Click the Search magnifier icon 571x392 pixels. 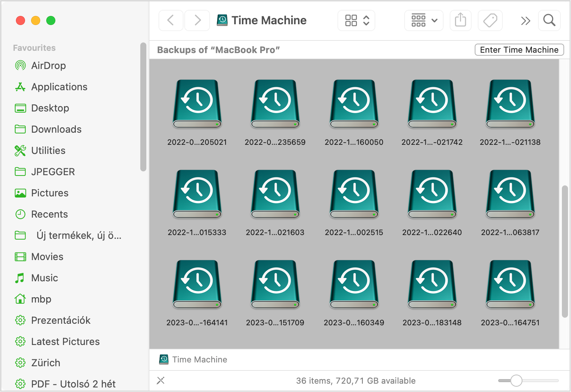[x=549, y=20]
